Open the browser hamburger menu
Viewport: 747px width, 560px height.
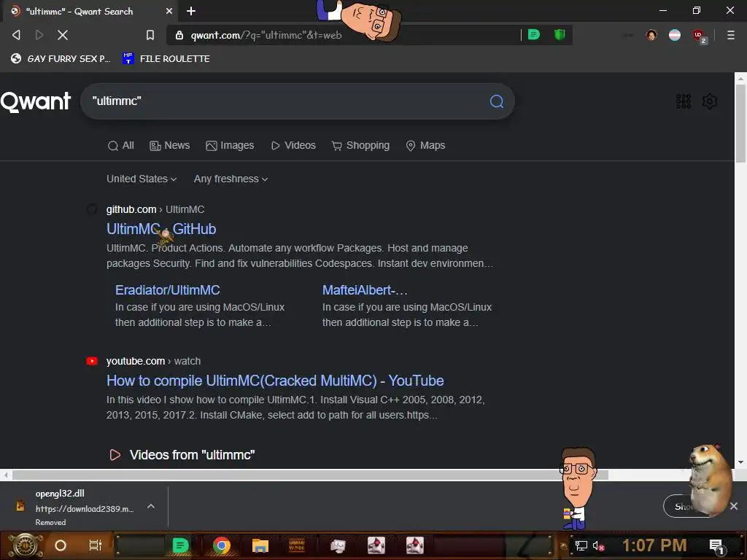pos(730,35)
